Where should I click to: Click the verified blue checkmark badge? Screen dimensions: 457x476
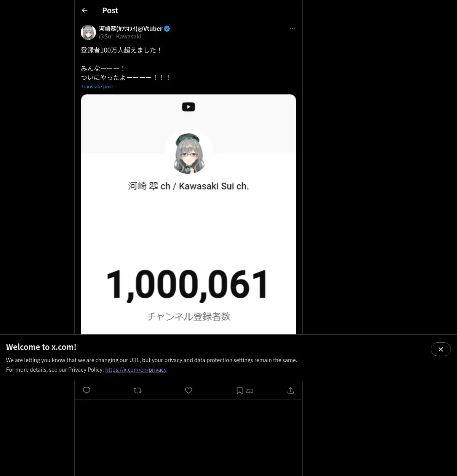tap(167, 29)
